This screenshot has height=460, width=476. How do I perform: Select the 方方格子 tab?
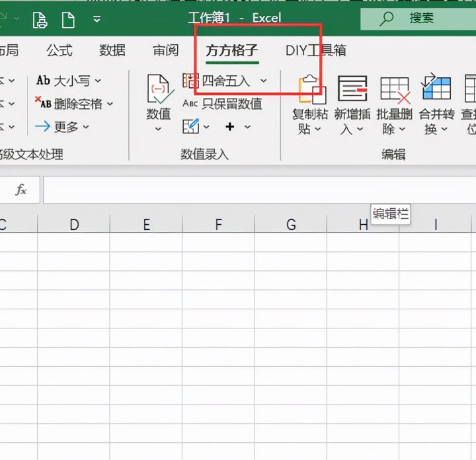232,50
